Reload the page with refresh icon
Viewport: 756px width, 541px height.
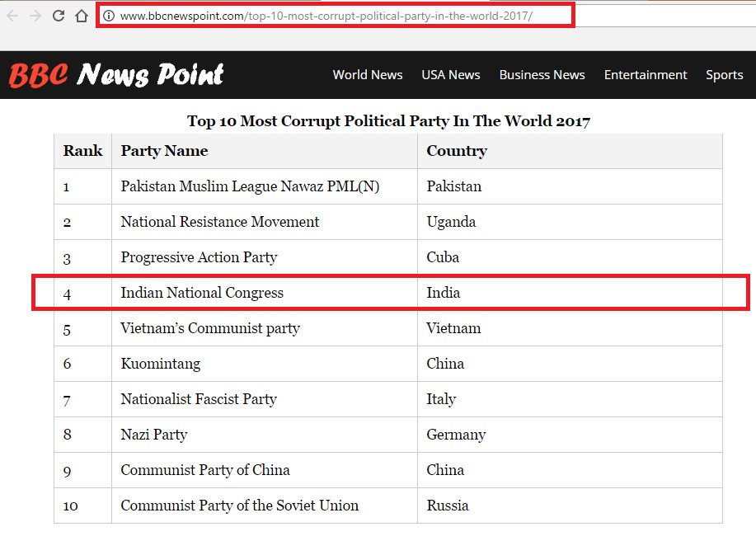pos(59,16)
